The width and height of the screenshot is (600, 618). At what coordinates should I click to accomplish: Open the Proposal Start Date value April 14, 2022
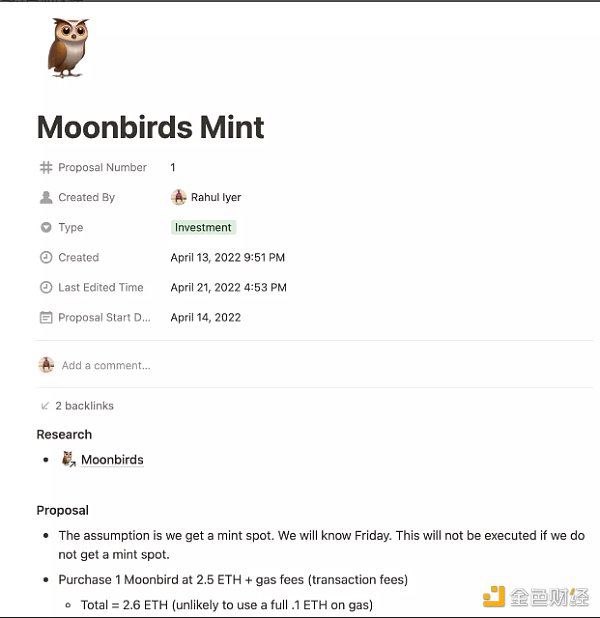[205, 318]
